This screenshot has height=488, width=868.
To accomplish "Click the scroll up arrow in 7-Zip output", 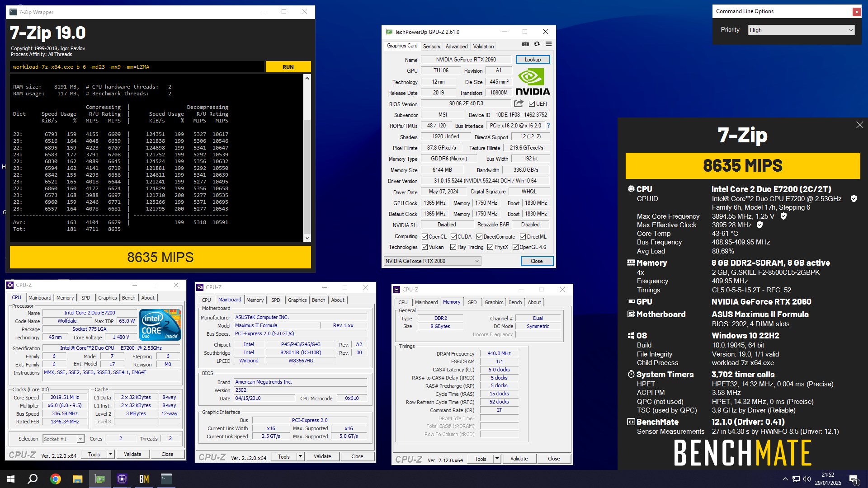I will (307, 78).
